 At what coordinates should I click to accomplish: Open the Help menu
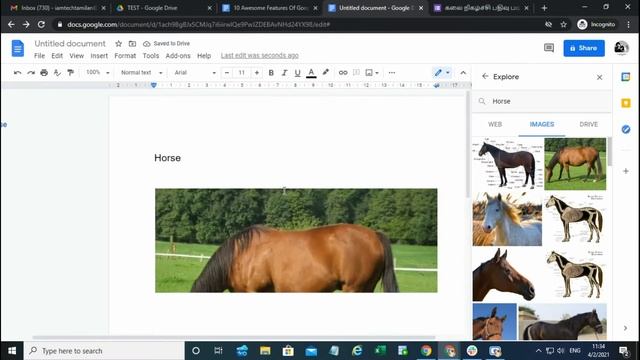pyautogui.click(x=204, y=56)
